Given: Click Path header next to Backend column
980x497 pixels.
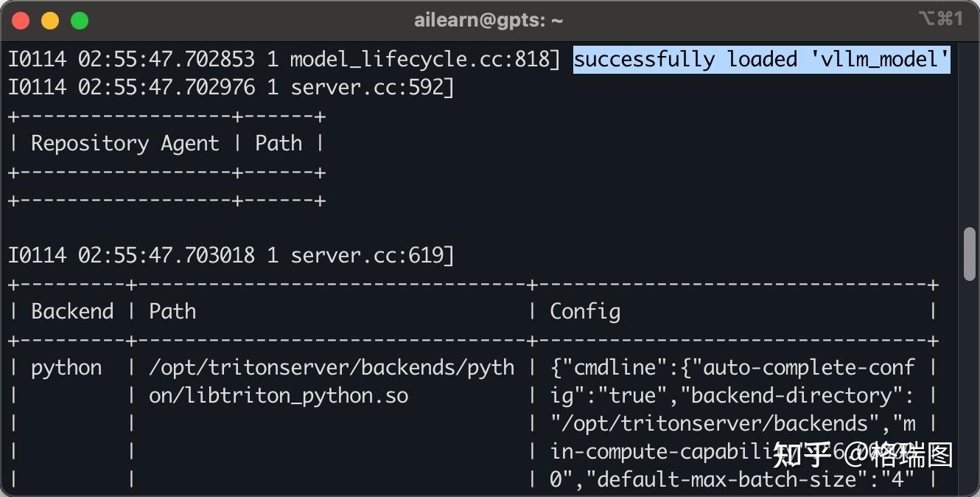Looking at the screenshot, I should pyautogui.click(x=172, y=311).
